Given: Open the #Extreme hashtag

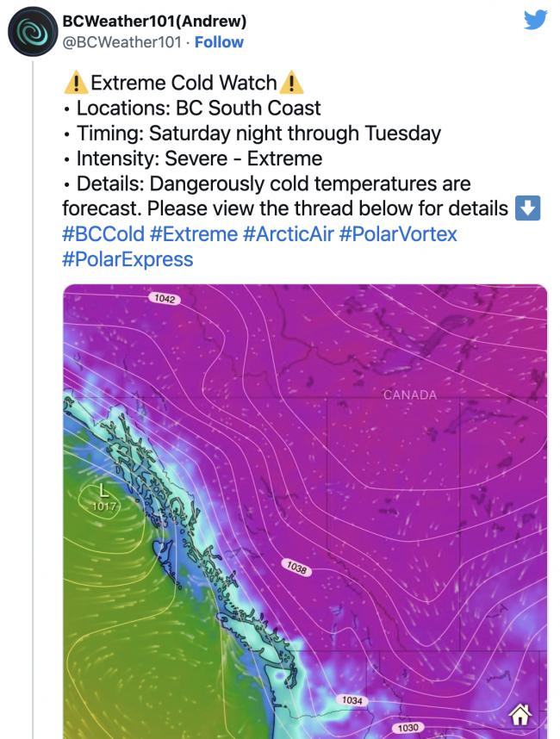Looking at the screenshot, I should point(194,233).
